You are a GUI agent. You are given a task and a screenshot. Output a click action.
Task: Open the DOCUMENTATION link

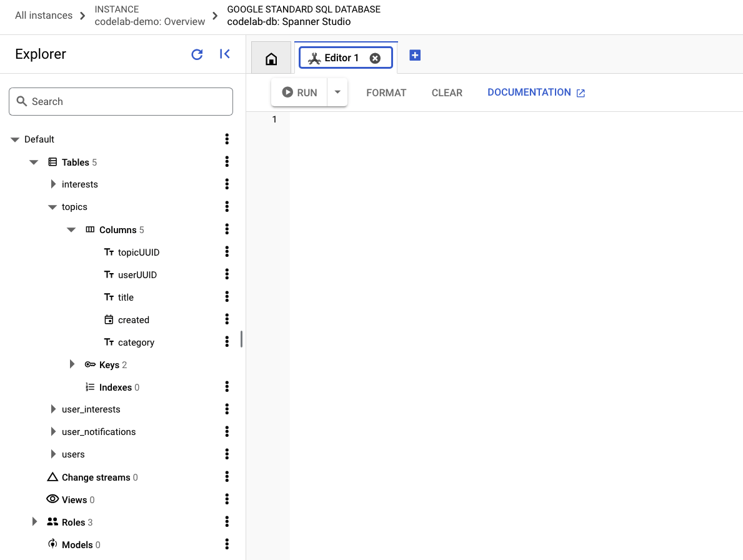pyautogui.click(x=536, y=92)
